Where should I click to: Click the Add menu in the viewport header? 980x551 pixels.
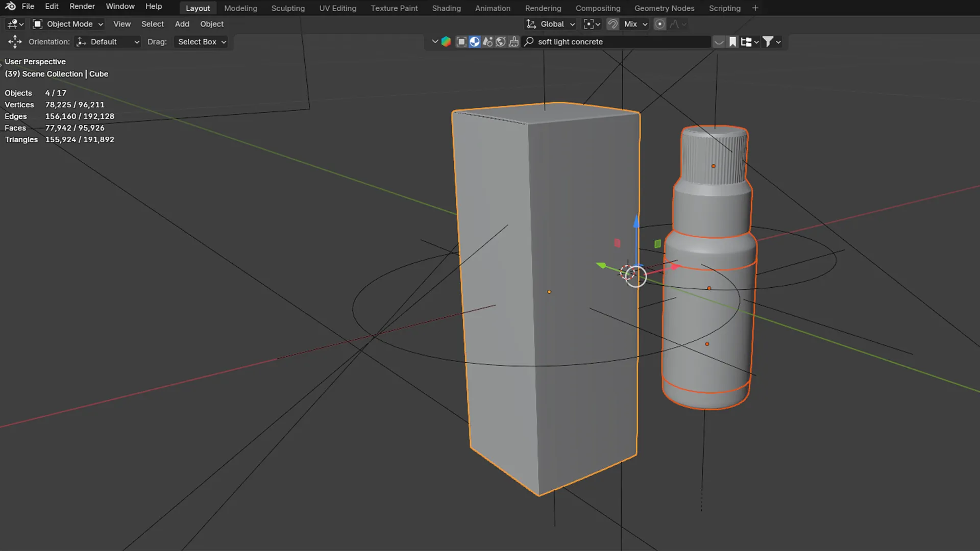pos(182,24)
